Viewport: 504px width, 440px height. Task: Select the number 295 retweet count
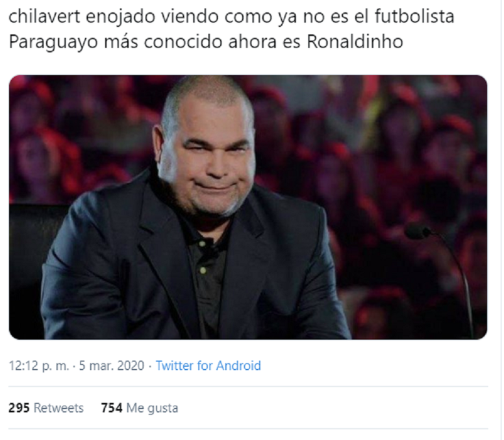(x=19, y=408)
